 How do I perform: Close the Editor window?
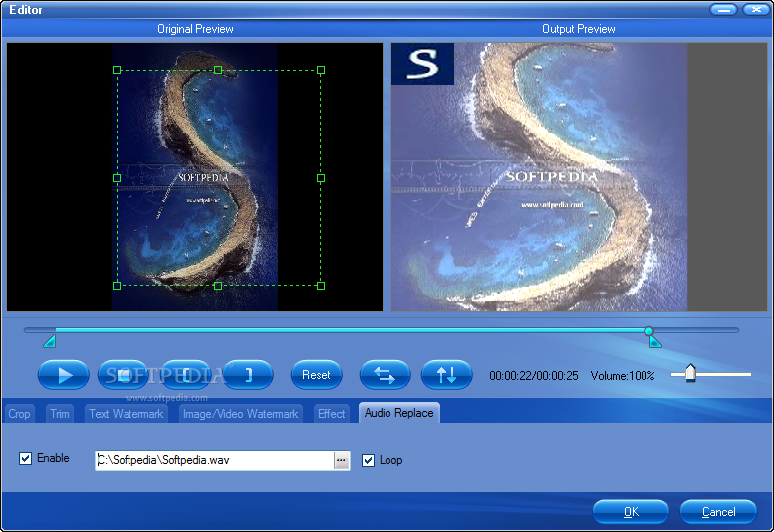pos(755,9)
